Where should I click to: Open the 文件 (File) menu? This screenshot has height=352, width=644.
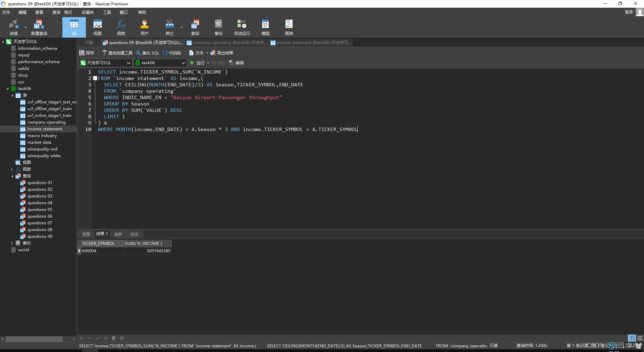tap(6, 12)
